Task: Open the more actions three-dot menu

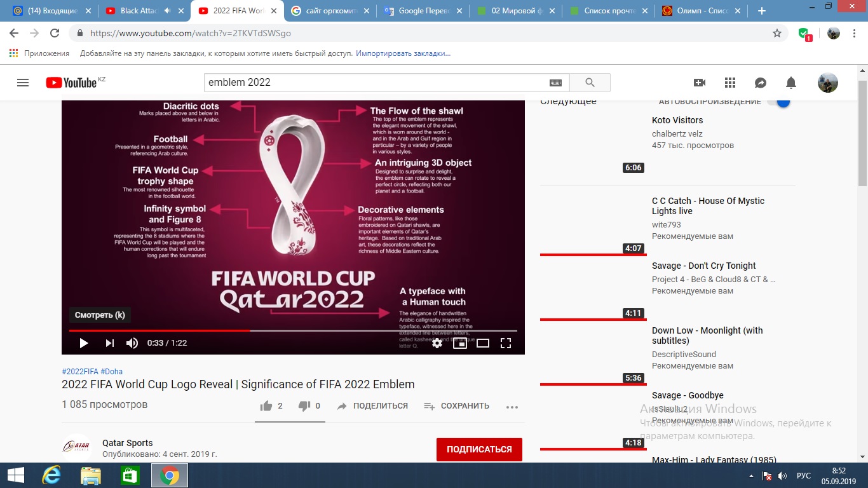Action: click(x=512, y=407)
